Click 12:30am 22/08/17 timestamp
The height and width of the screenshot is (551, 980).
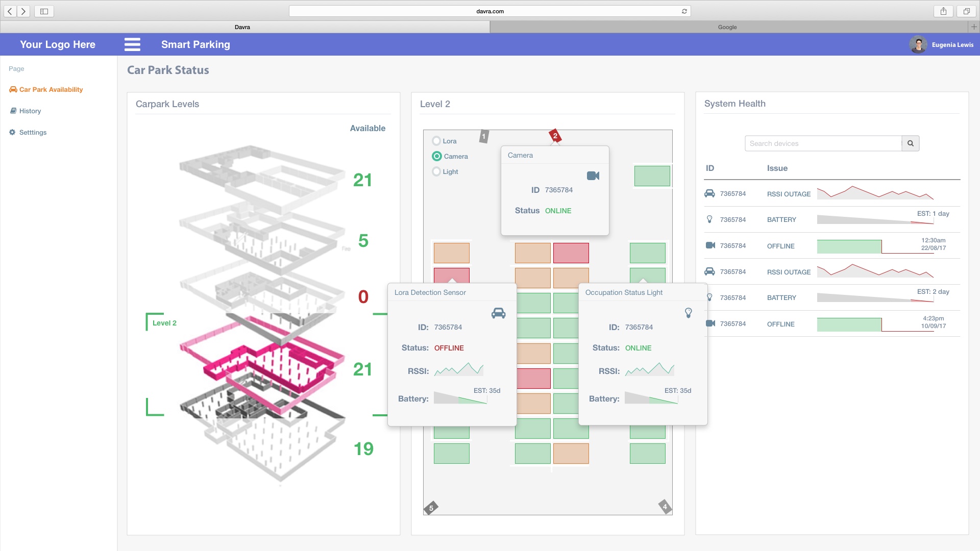(x=934, y=244)
